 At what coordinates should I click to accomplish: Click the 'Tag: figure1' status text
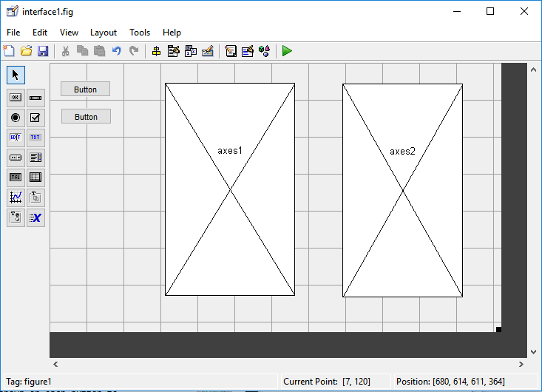[29, 382]
